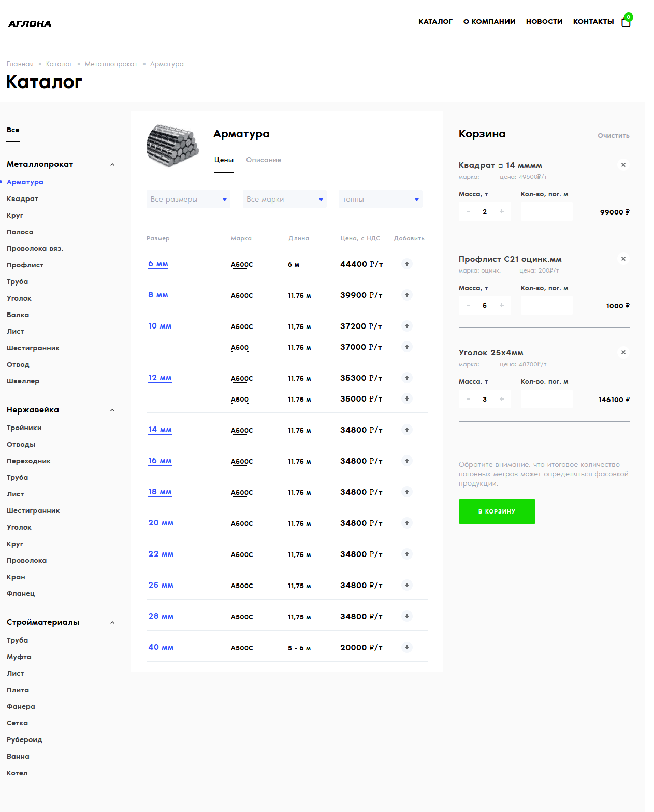The image size is (654, 812).
Task: Add 28 мм rebar to cart
Action: (x=407, y=616)
